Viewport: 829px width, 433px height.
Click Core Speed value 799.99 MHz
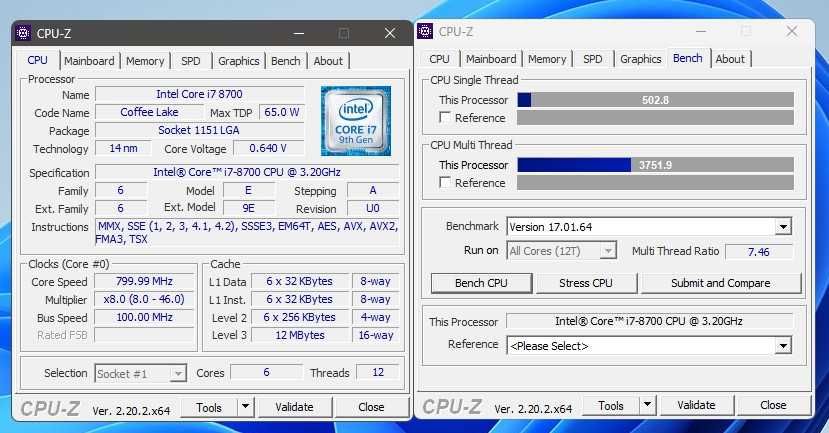click(144, 281)
